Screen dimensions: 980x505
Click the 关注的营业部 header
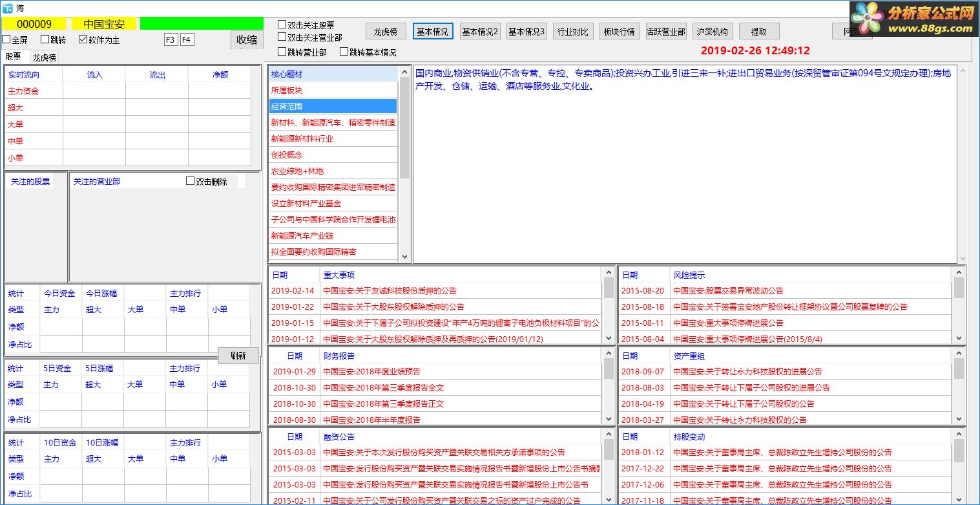click(97, 182)
